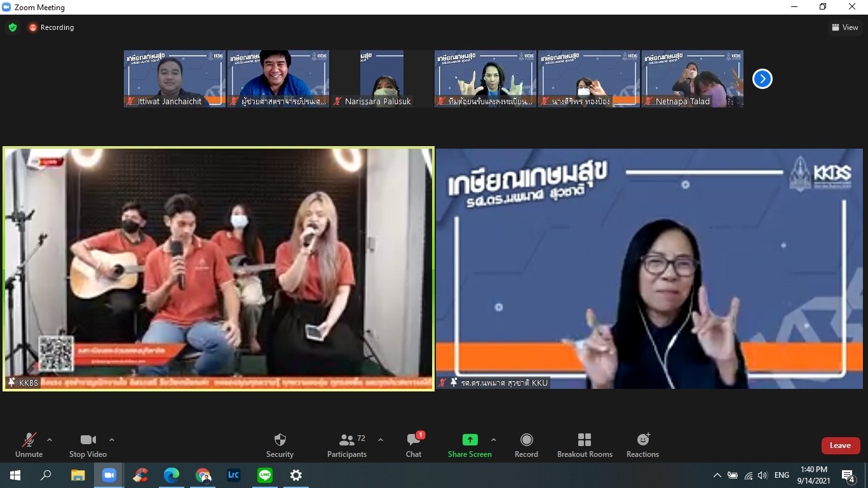This screenshot has width=868, height=488.
Task: Expand the Participants options caret
Action: click(381, 440)
